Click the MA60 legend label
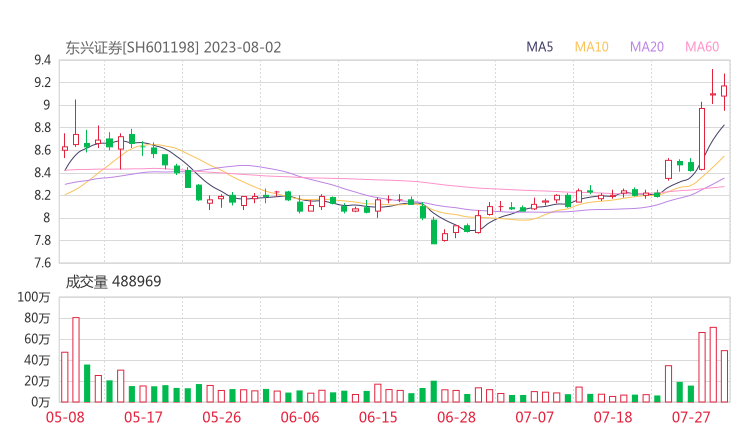 [x=702, y=47]
